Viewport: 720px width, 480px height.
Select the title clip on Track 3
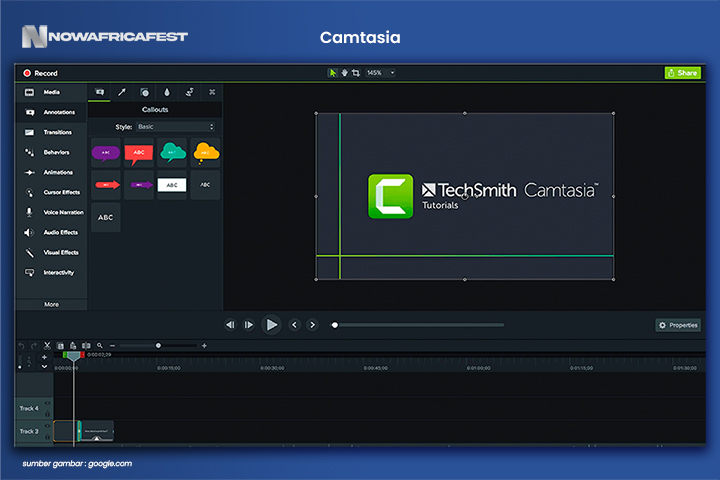pyautogui.click(x=97, y=431)
